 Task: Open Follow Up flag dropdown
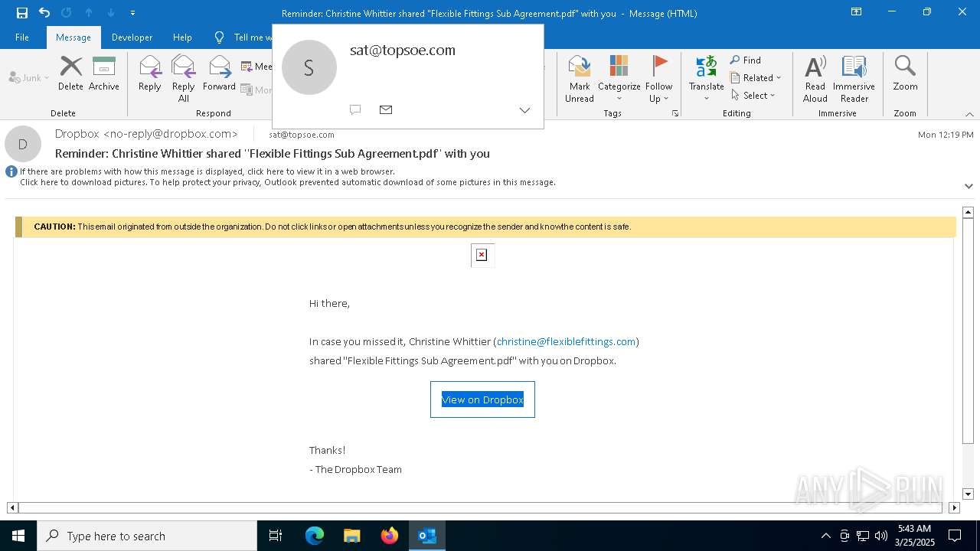tap(658, 78)
